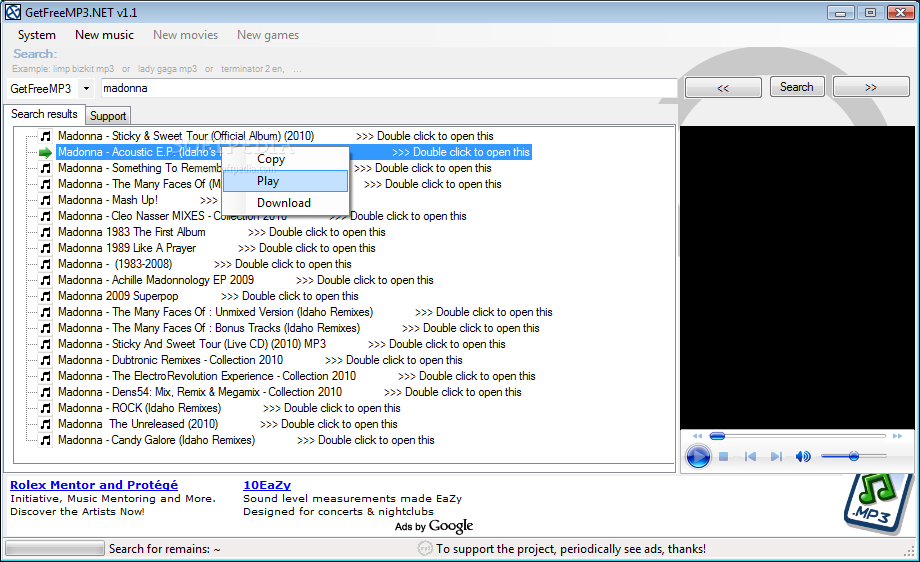Screen dimensions: 920x562
Task: Open the New movies menu
Action: pos(185,35)
